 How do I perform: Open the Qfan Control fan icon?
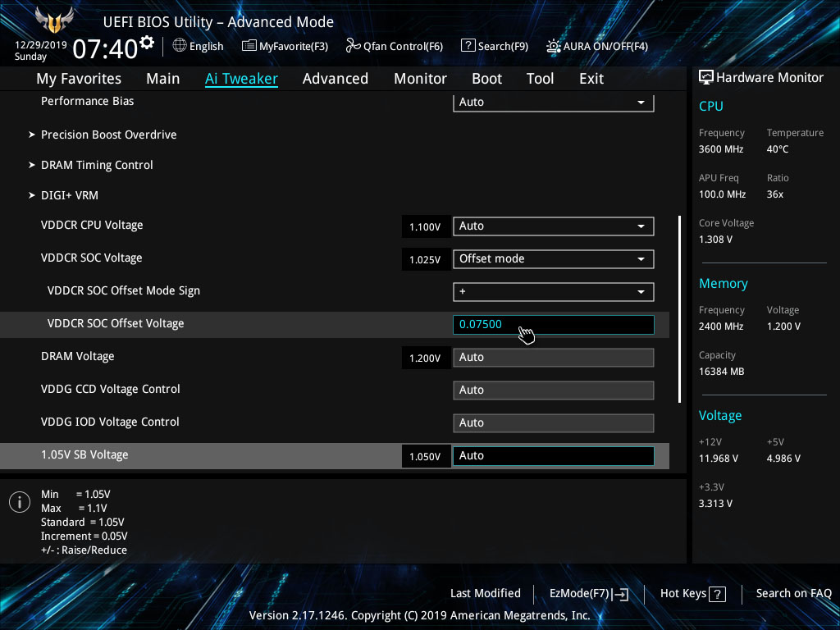353,46
